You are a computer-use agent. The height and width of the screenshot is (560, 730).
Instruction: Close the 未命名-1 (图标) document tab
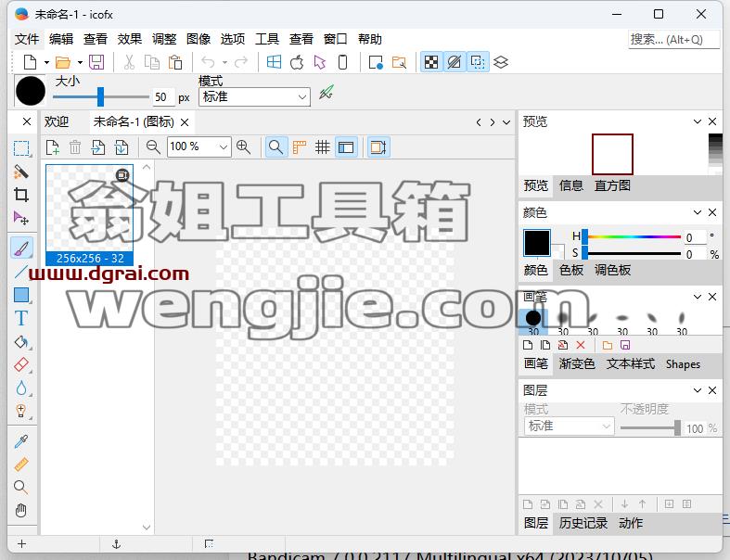click(x=185, y=122)
